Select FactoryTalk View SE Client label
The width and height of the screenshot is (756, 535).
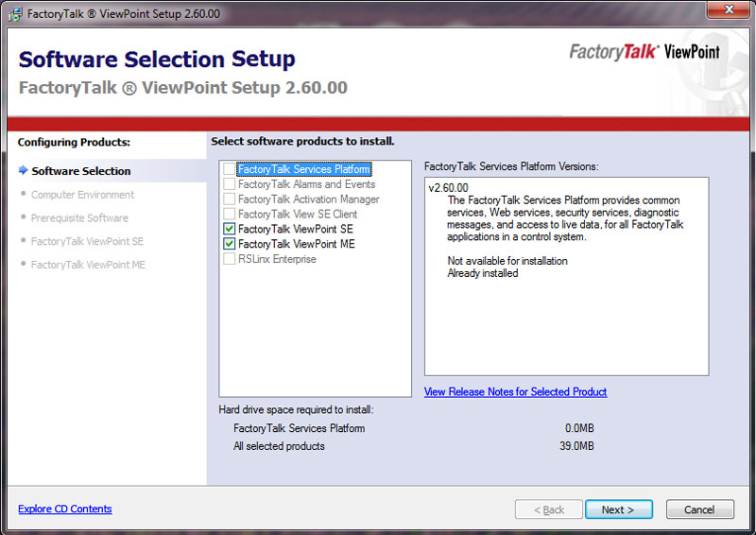point(298,215)
